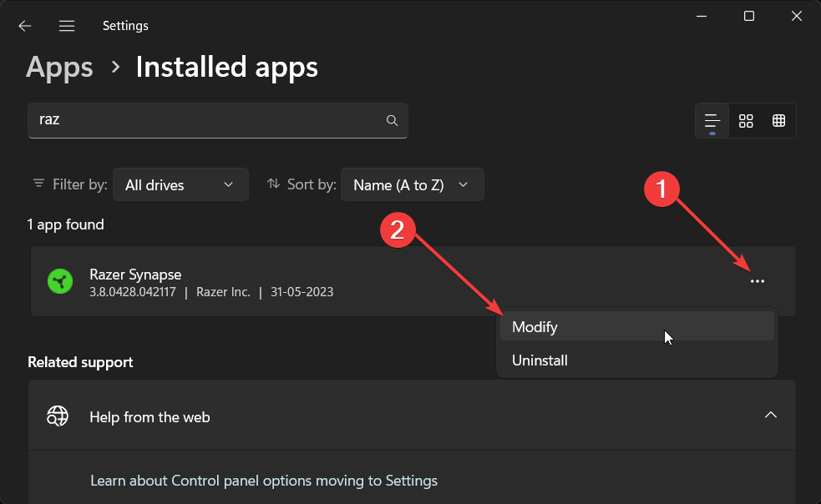821x504 pixels.
Task: Open the Sort by Name dropdown
Action: pos(412,184)
